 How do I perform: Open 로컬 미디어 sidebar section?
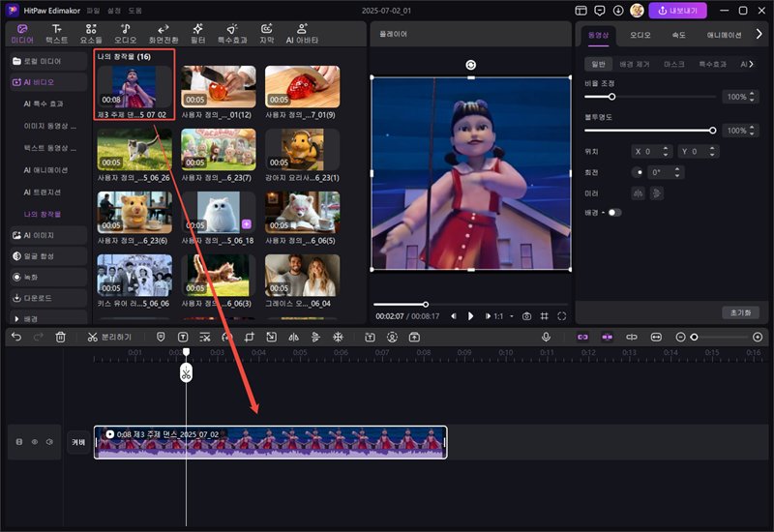point(48,61)
